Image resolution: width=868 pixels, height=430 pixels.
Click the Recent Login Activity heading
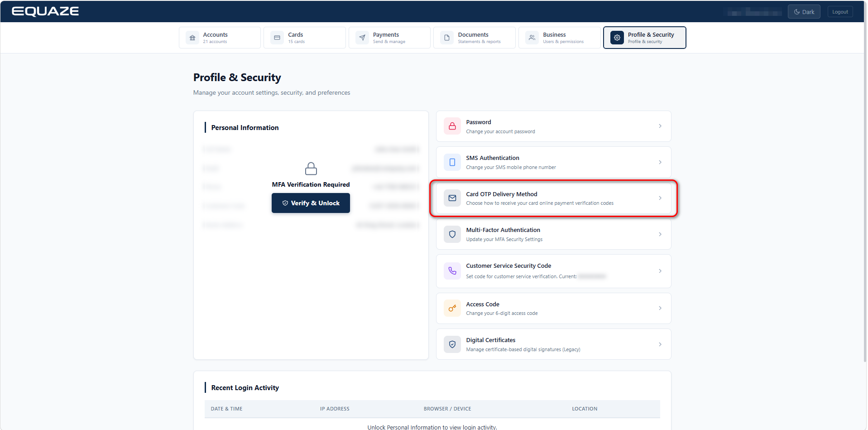(x=245, y=388)
